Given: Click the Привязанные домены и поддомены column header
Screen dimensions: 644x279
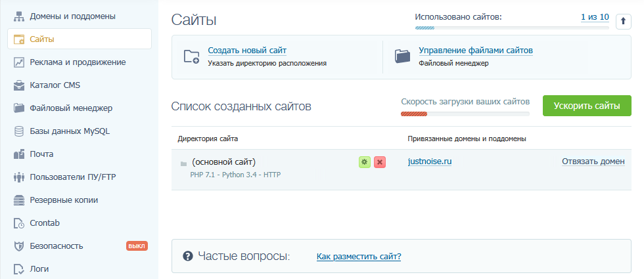Looking at the screenshot, I should (467, 139).
